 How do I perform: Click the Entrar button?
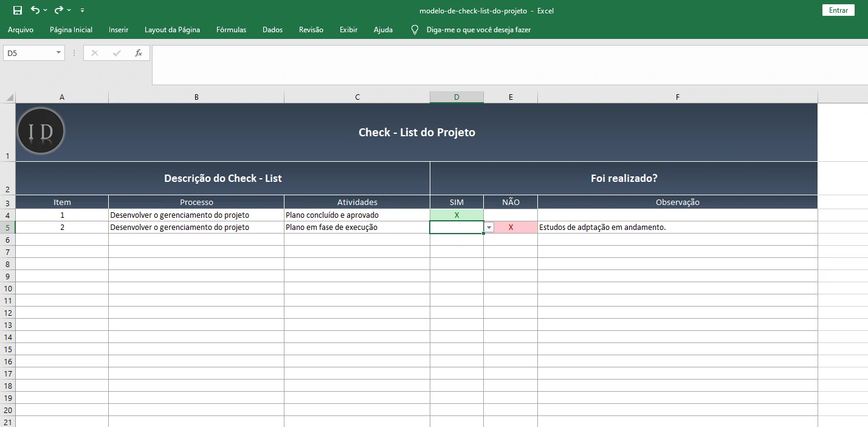838,10
